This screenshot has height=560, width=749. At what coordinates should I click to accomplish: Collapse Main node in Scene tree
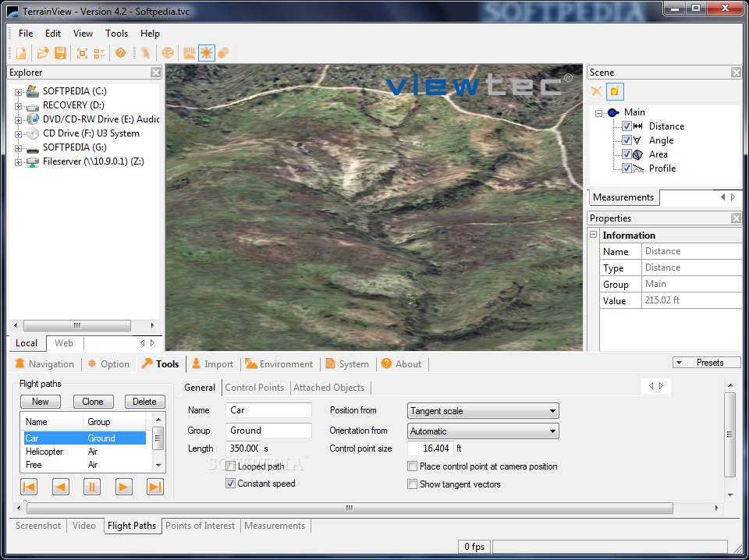(598, 113)
